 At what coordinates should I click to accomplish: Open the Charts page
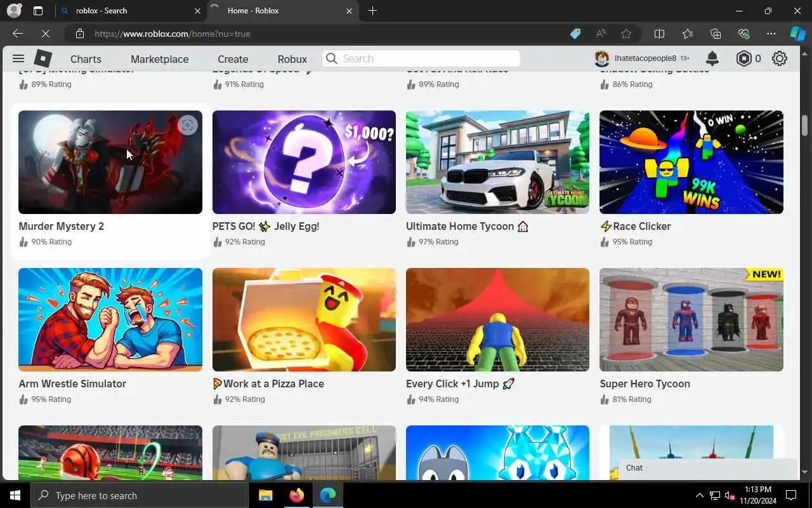86,59
